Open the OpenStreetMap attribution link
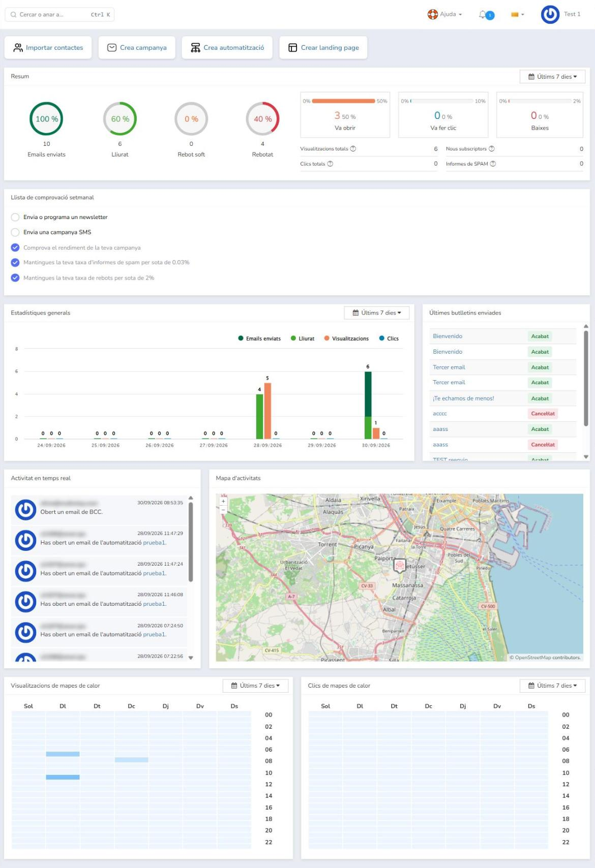The image size is (595, 868). (x=532, y=658)
